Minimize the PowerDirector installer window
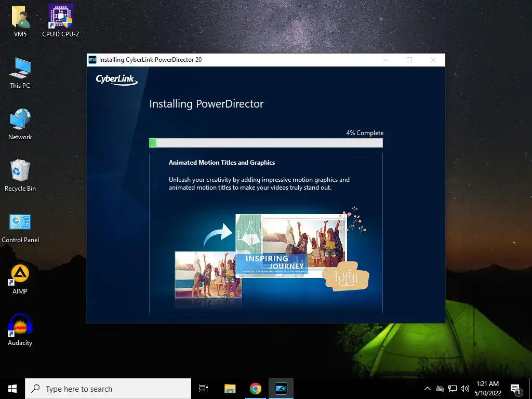The image size is (532, 399). (x=386, y=60)
